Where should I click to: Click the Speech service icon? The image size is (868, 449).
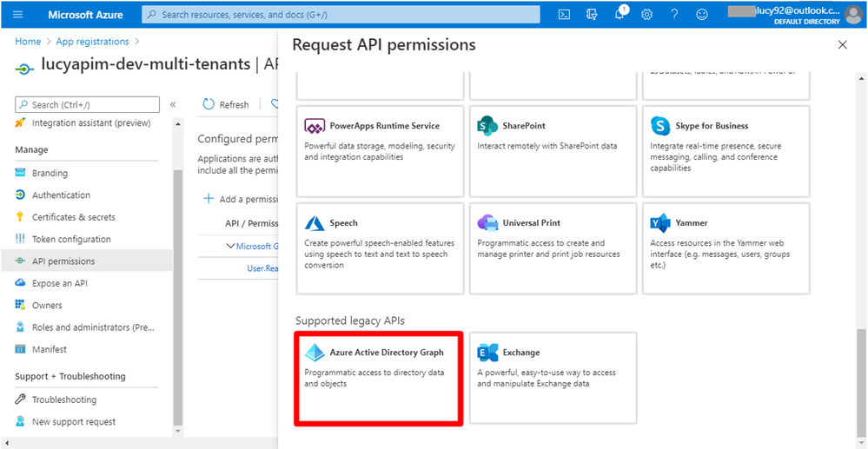point(315,223)
